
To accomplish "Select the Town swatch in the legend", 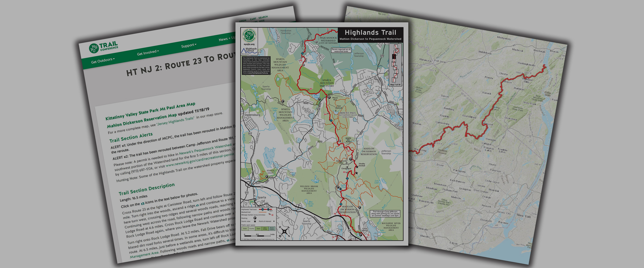I will 258,229.
